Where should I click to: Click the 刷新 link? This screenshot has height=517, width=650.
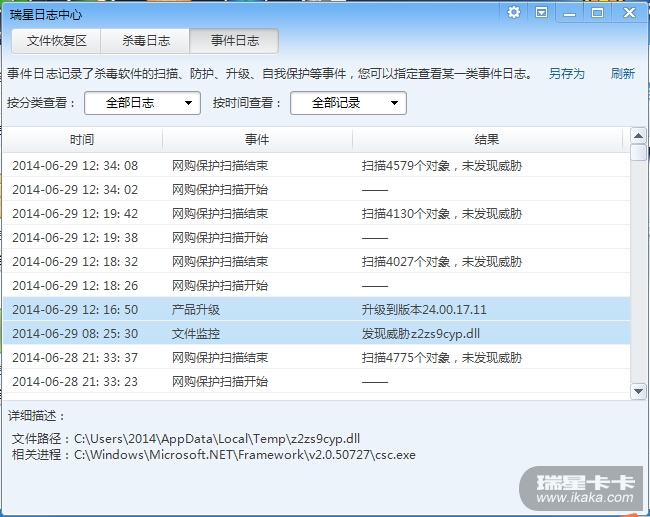(623, 74)
